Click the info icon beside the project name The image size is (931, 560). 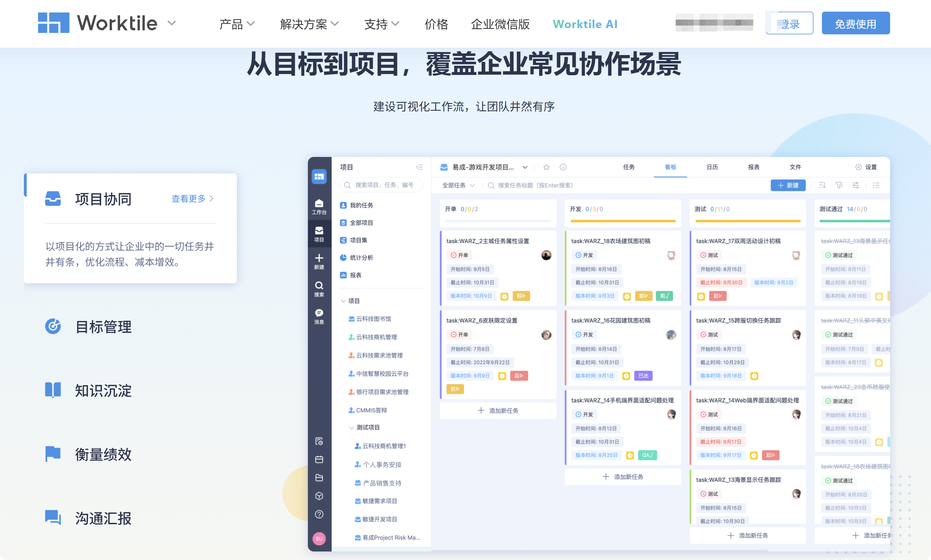coord(563,167)
